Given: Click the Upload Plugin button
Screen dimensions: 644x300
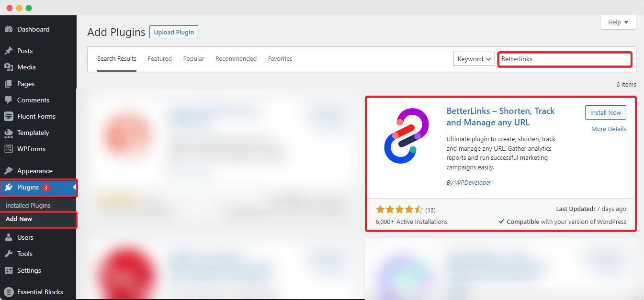Looking at the screenshot, I should pos(174,33).
